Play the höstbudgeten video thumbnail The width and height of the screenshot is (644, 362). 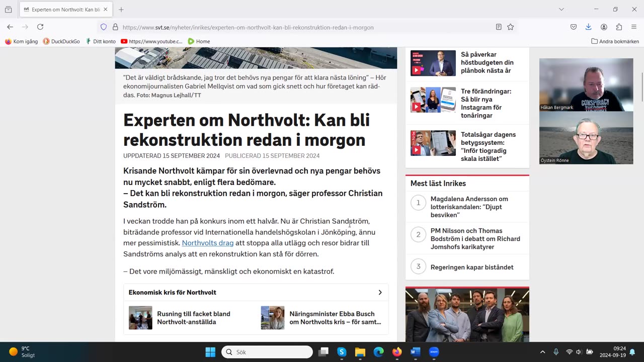(x=433, y=63)
